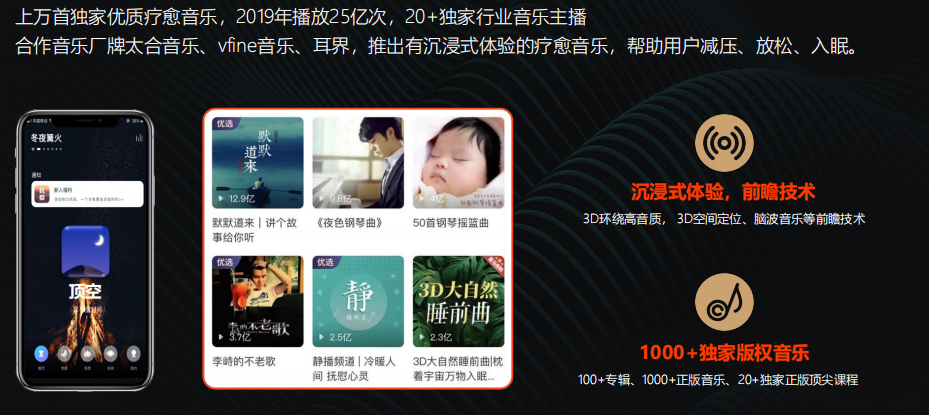Open the bar-chart icon beside 冬夜篝火
Image resolution: width=929 pixels, height=415 pixels.
pyautogui.click(x=139, y=138)
